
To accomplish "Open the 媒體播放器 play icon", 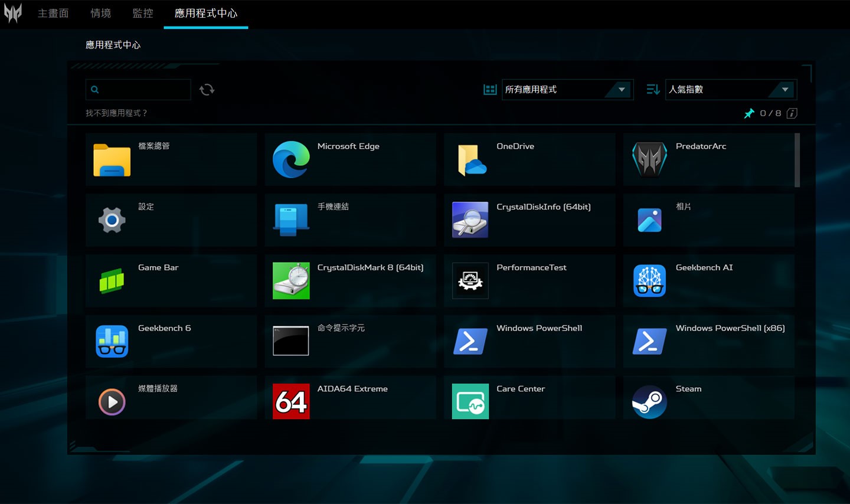I will pos(112,402).
